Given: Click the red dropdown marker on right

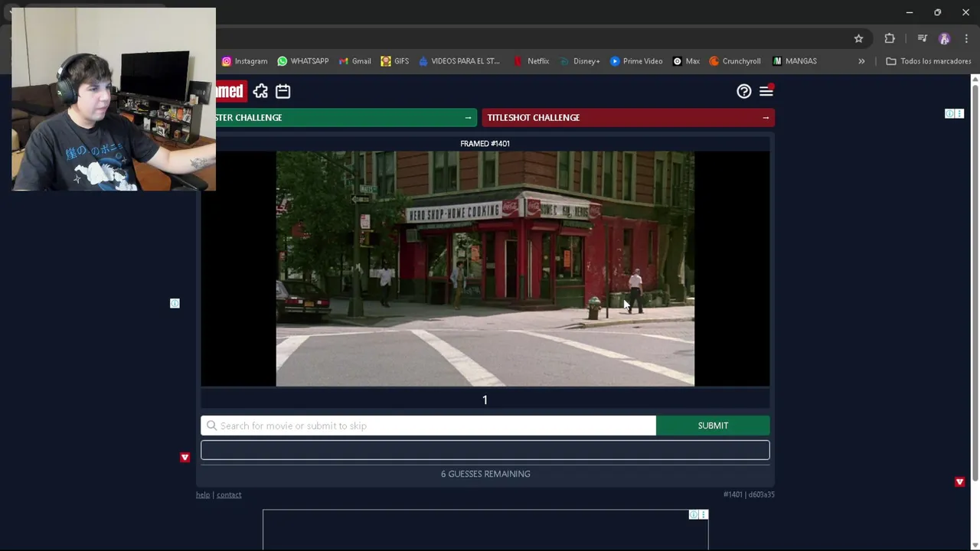Looking at the screenshot, I should (x=959, y=481).
